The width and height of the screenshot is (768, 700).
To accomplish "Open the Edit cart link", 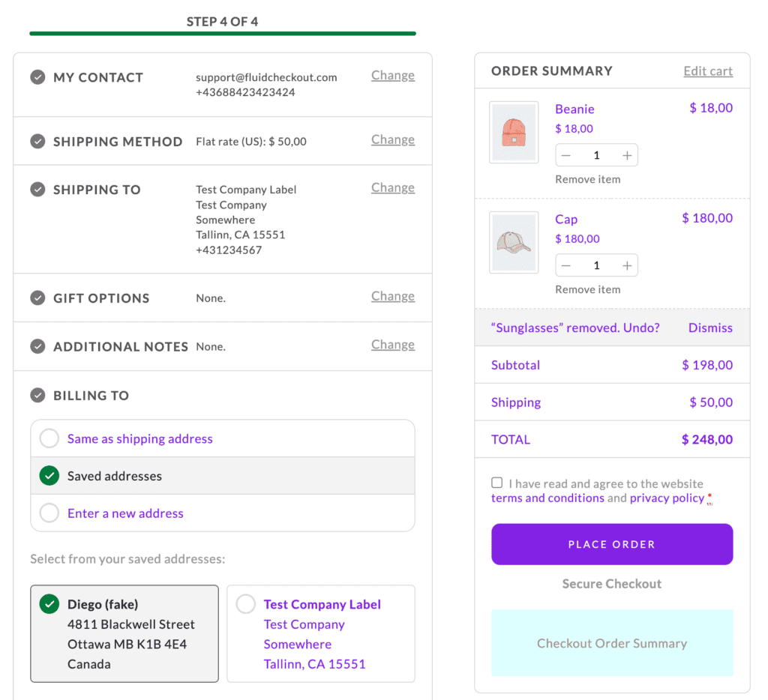I will (707, 71).
